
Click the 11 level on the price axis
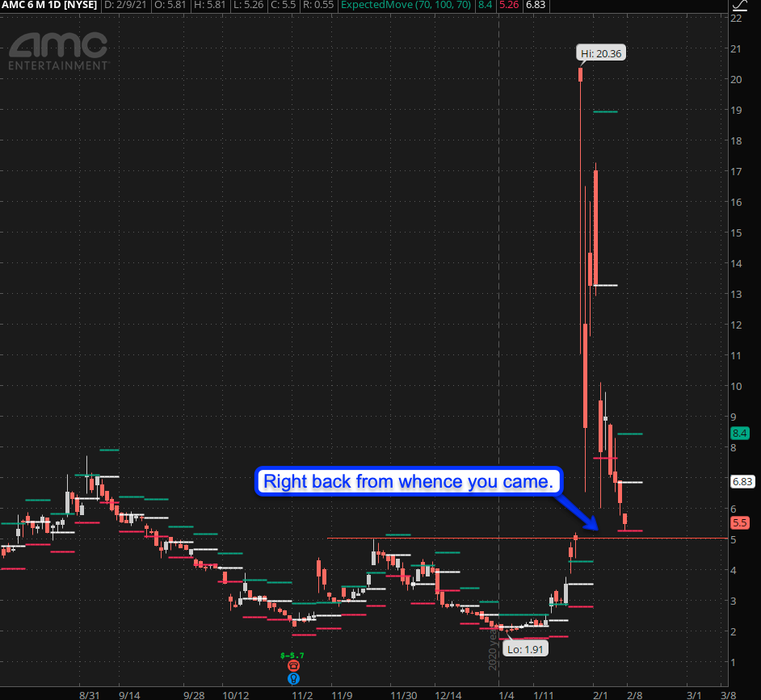pos(736,355)
